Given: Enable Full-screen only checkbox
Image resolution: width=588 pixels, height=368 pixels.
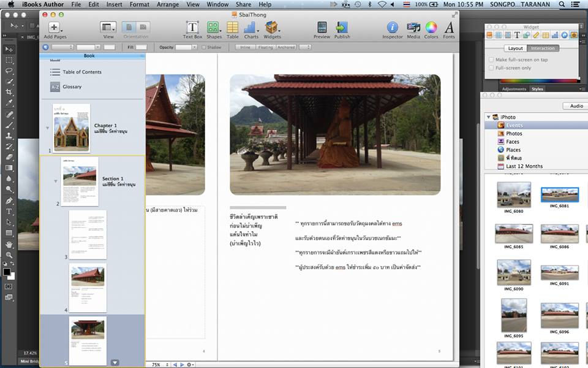Looking at the screenshot, I should [491, 68].
